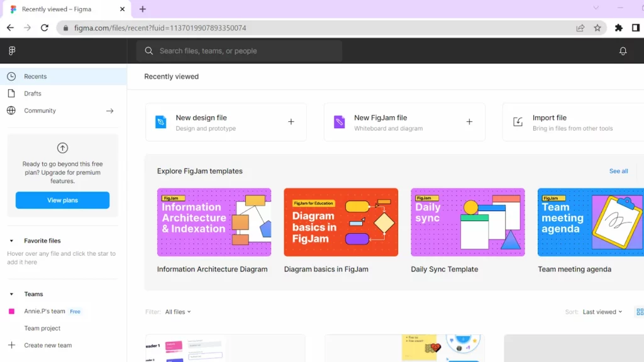Click the upgrade up-arrow circle icon
Viewport: 644px width, 362px height.
point(62,148)
